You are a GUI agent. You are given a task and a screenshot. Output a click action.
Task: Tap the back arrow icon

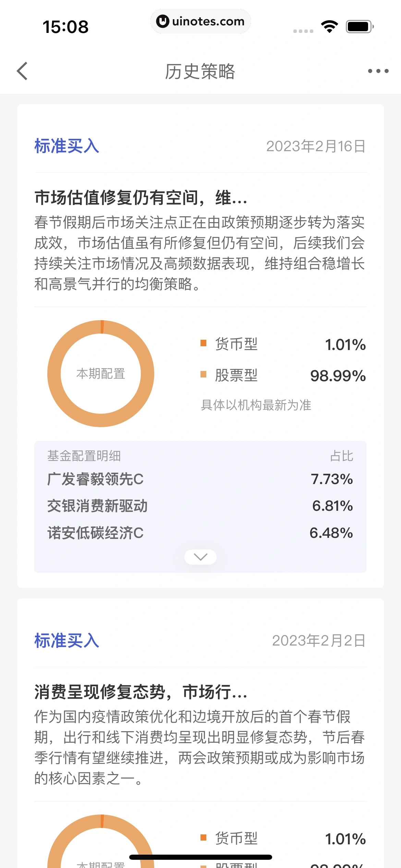pyautogui.click(x=22, y=71)
